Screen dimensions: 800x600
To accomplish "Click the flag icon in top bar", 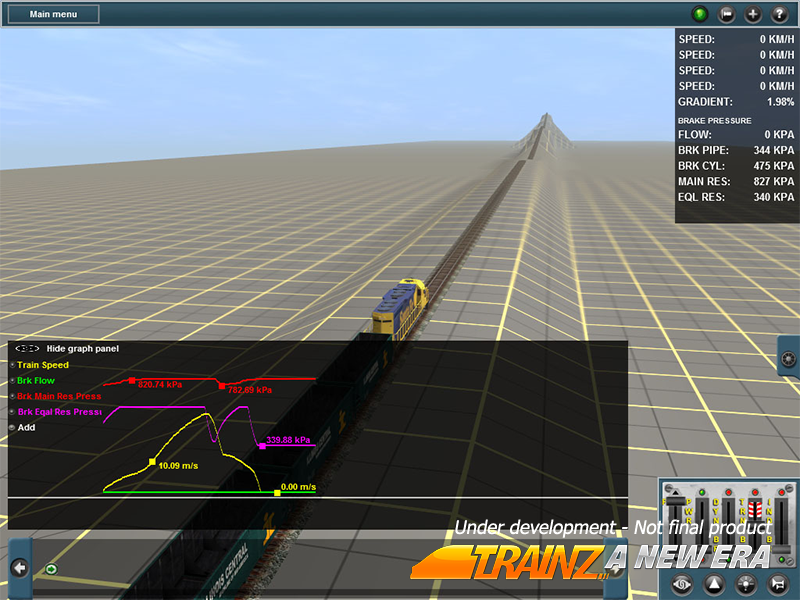I will point(726,14).
